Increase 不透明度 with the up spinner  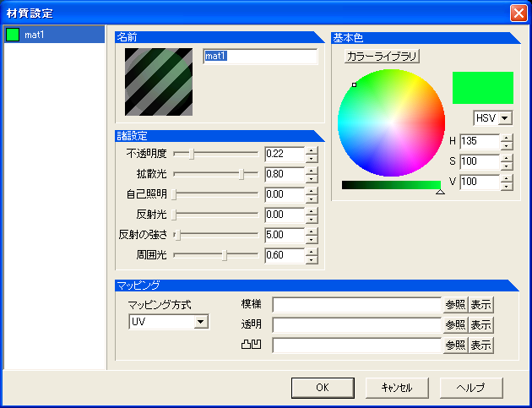(x=312, y=150)
